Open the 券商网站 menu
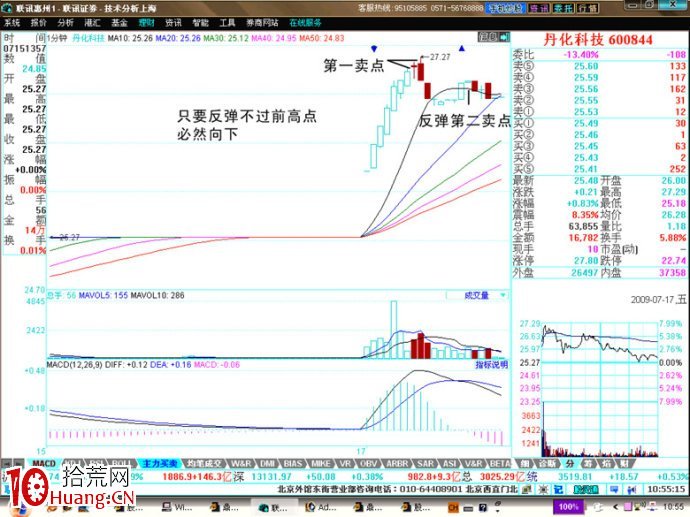The image size is (690, 517). coord(262,23)
